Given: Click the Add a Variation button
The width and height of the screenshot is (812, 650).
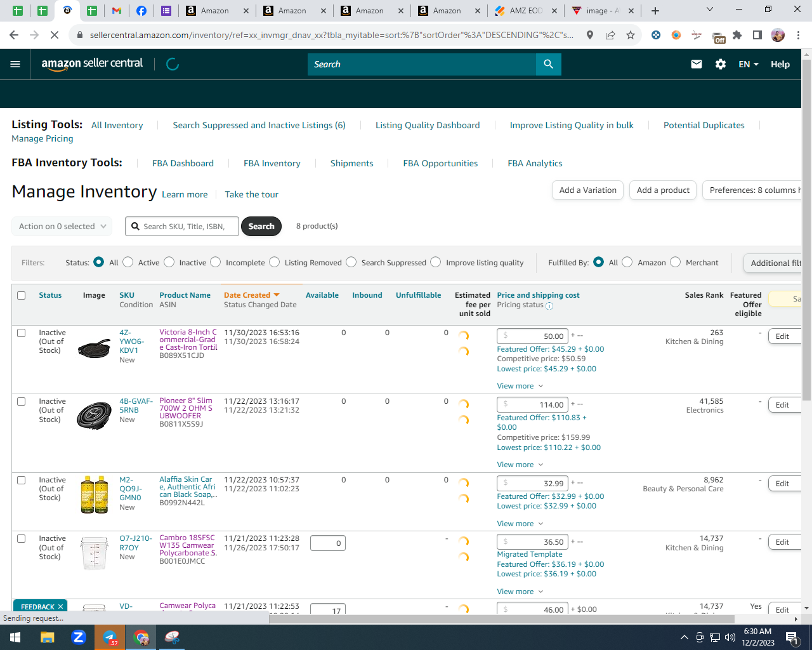Looking at the screenshot, I should click(x=587, y=190).
